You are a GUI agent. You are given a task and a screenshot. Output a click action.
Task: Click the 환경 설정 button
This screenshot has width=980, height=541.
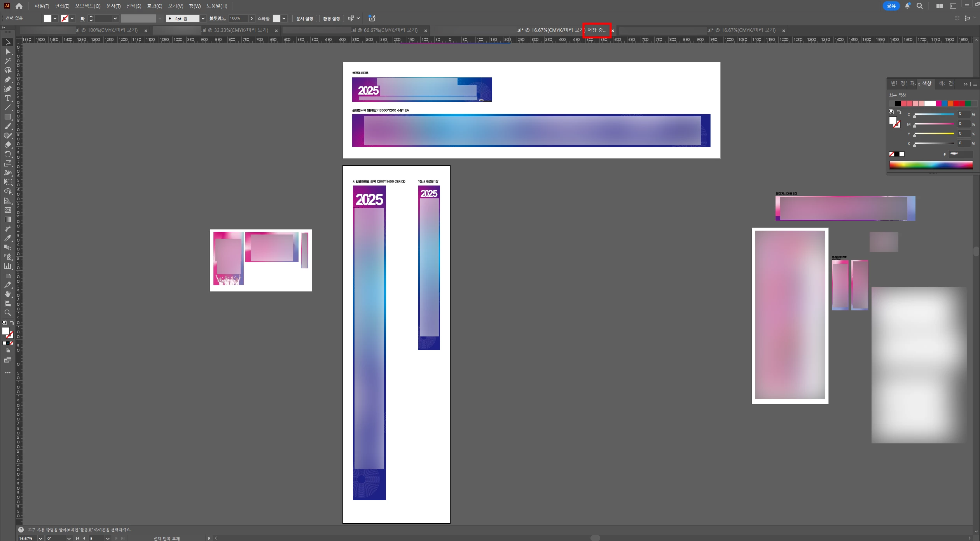(x=331, y=19)
